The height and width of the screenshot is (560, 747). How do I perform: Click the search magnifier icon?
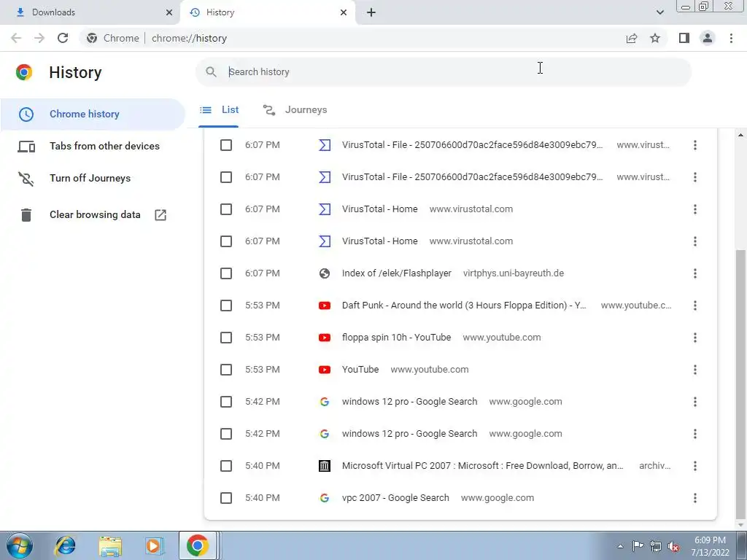pyautogui.click(x=211, y=72)
